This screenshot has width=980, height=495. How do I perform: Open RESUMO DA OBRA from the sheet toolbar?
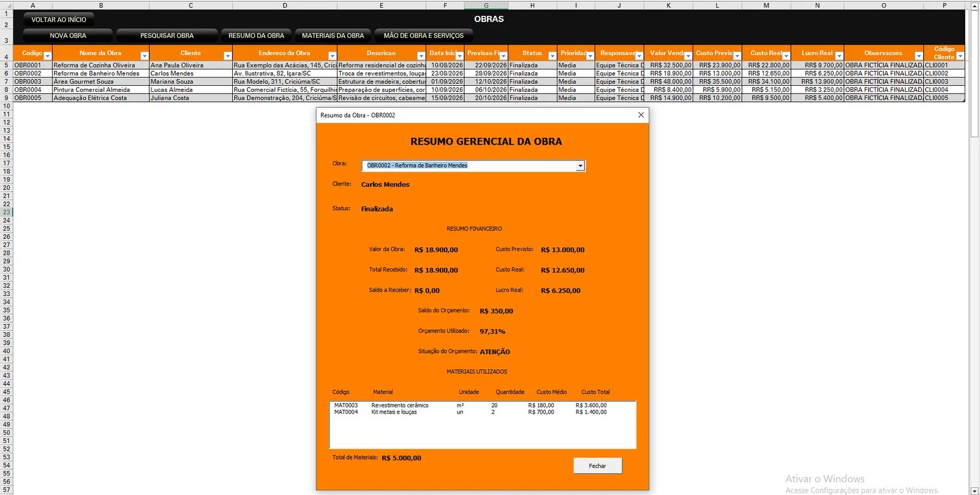click(x=256, y=36)
